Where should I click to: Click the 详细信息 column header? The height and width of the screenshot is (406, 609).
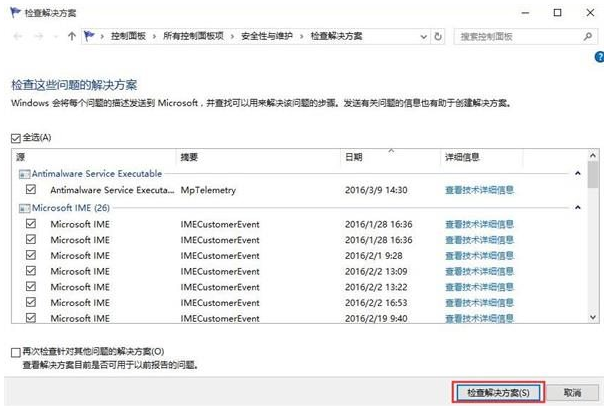(x=482, y=157)
